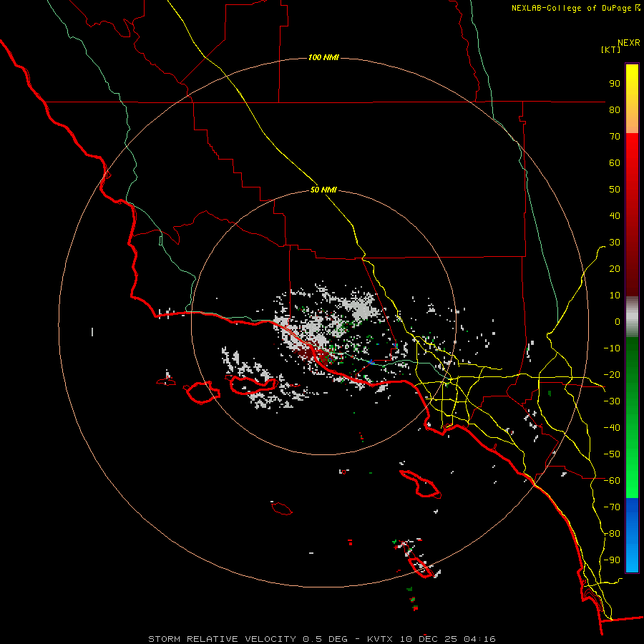Screen dimensions: 644x644
Task: Click the KVTX station timestamp in the caption
Action: [x=431, y=639]
